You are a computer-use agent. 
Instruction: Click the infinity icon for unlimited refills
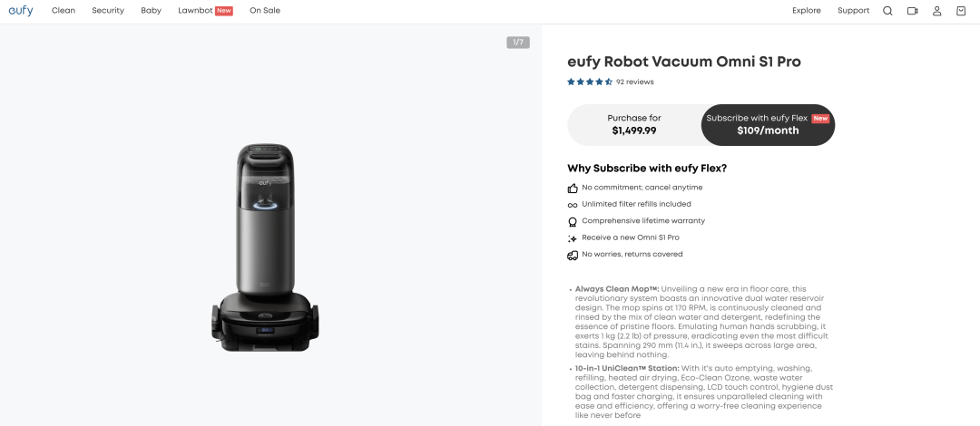click(573, 205)
